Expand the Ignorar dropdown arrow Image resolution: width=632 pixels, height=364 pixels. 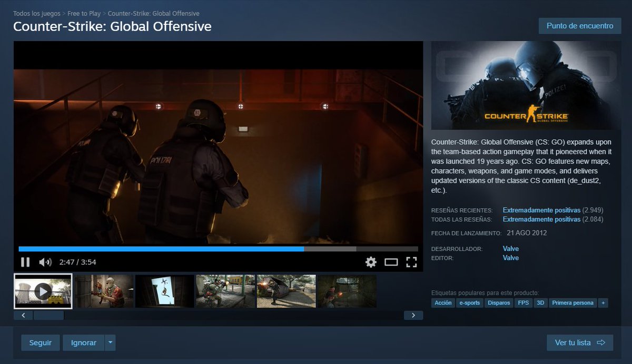[110, 342]
